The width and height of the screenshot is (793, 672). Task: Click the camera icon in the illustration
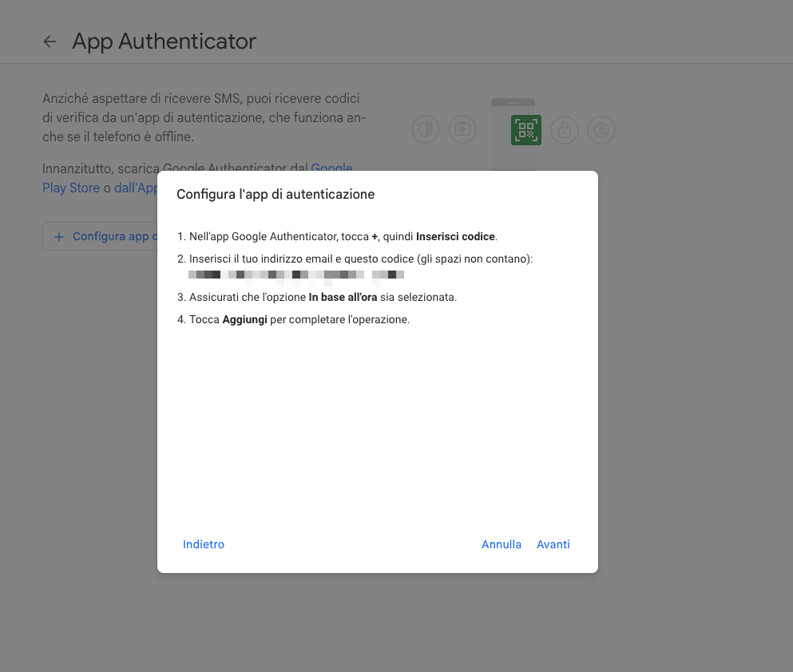[x=462, y=130]
